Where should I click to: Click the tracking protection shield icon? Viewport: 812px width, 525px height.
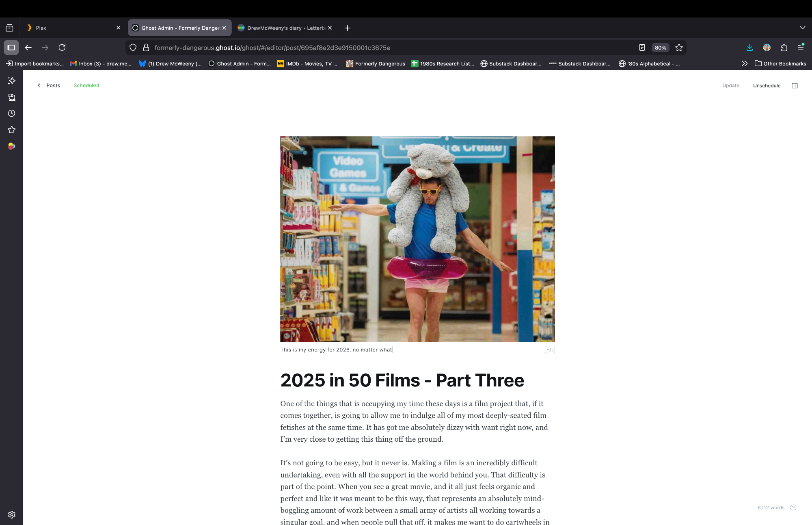[x=133, y=48]
